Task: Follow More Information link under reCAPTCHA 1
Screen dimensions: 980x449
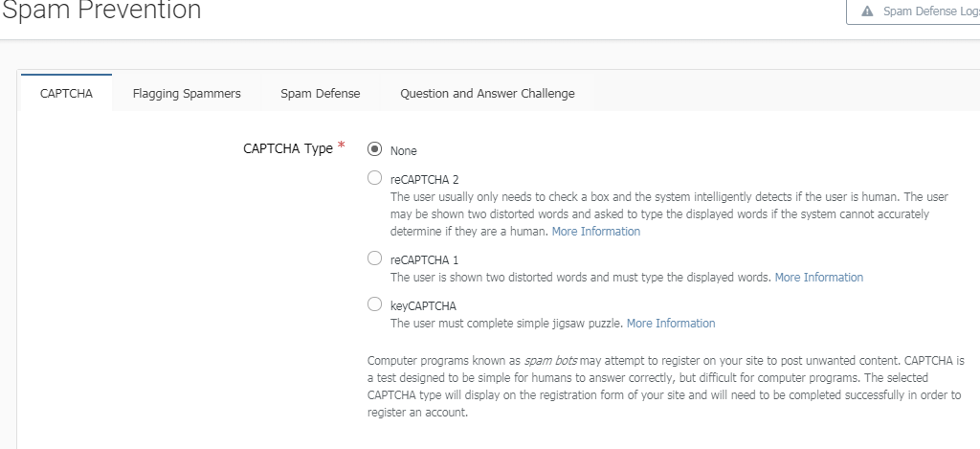Action: point(819,277)
